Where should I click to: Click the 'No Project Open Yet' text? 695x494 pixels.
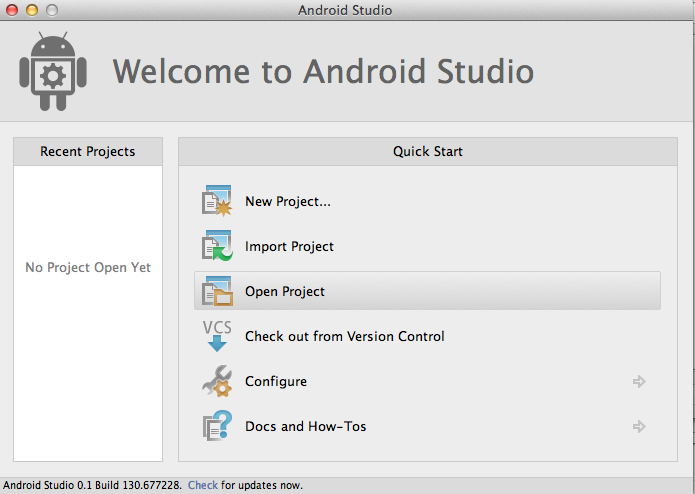[x=88, y=267]
